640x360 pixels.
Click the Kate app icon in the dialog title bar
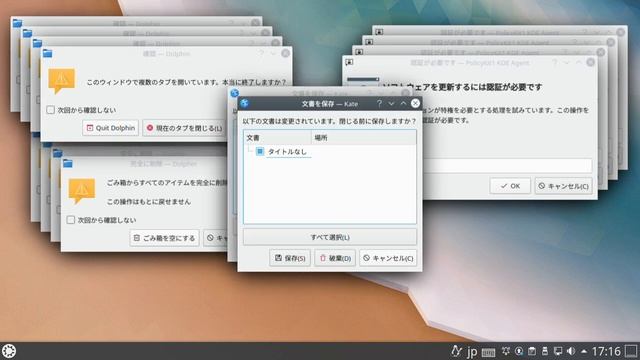244,103
